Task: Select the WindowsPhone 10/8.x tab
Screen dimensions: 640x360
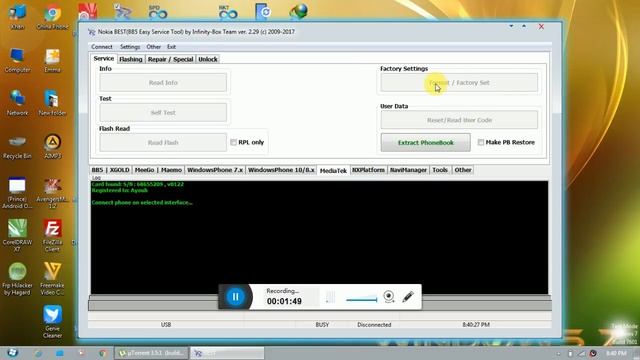Action: coord(281,170)
